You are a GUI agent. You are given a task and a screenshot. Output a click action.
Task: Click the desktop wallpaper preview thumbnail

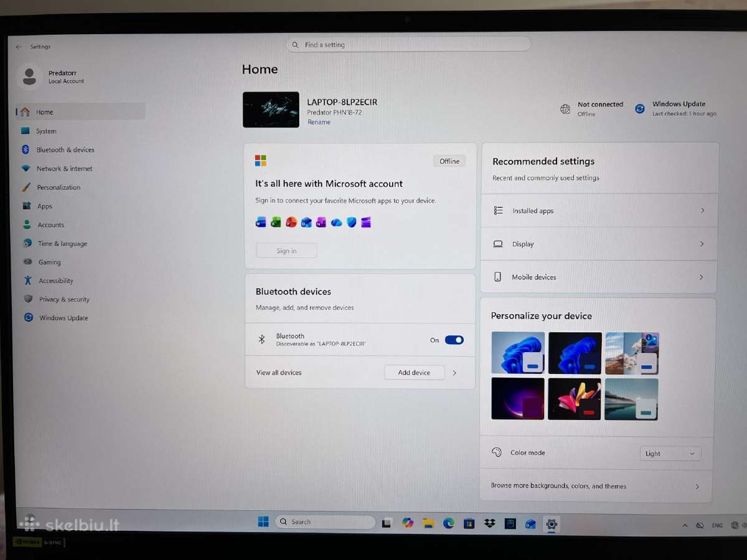click(271, 110)
